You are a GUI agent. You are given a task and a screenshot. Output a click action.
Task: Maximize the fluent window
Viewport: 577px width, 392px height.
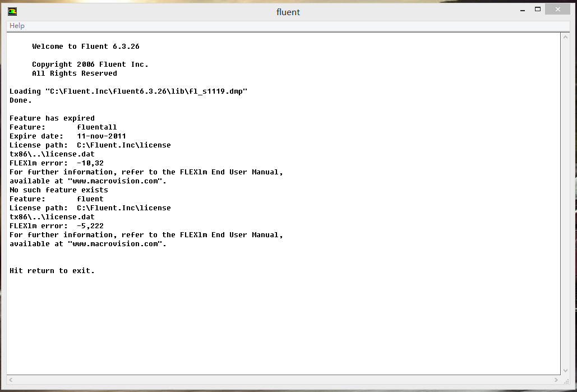[538, 9]
